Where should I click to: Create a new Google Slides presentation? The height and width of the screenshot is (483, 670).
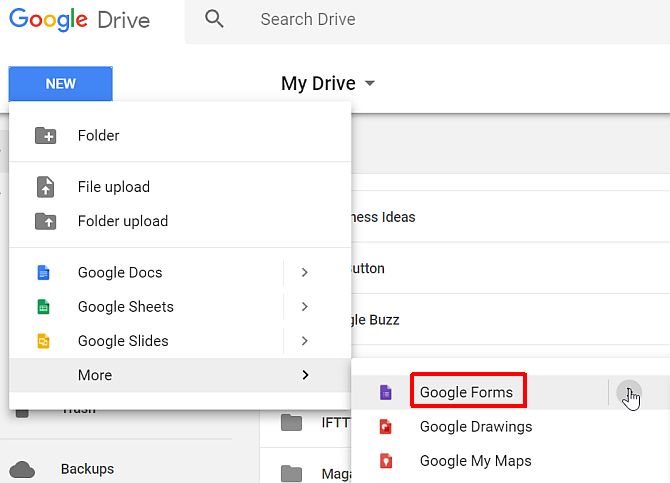point(123,341)
